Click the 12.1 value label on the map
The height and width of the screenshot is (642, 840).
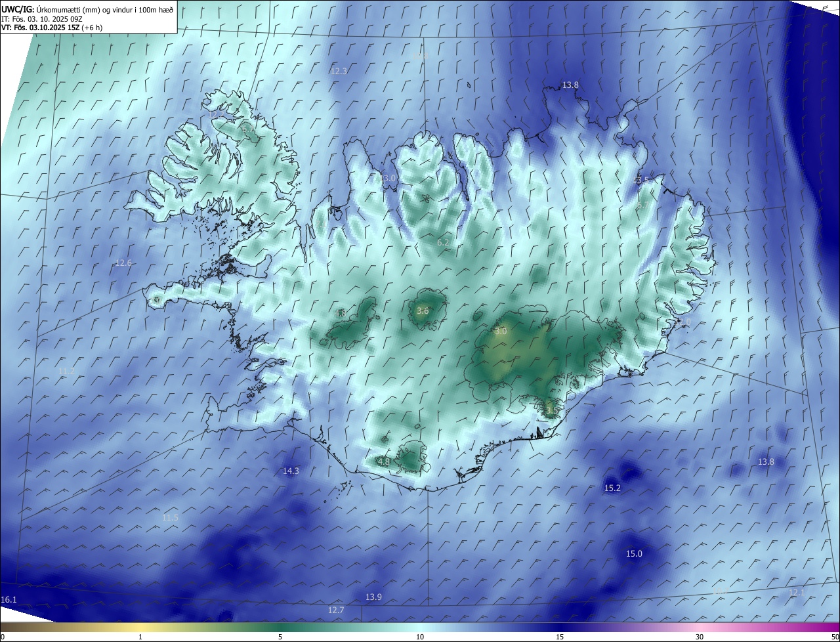(796, 592)
